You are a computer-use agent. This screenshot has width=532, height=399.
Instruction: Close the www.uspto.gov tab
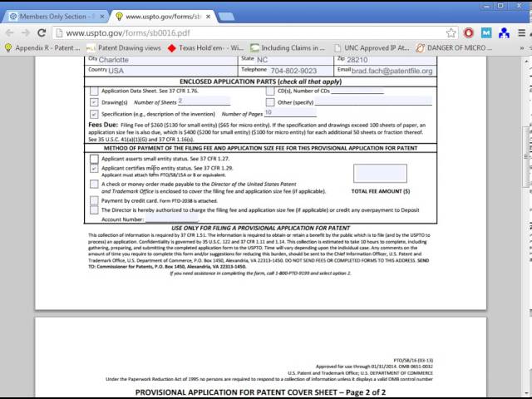tap(208, 17)
